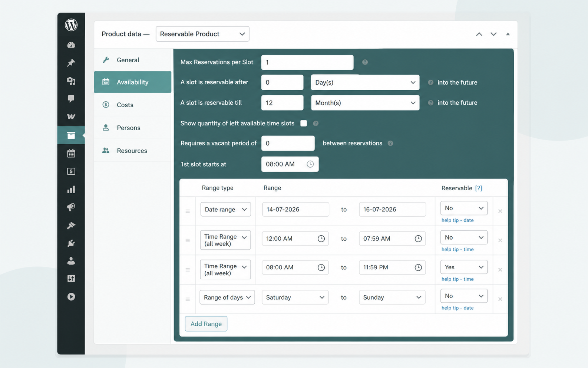Open the Costs tab

click(x=133, y=105)
